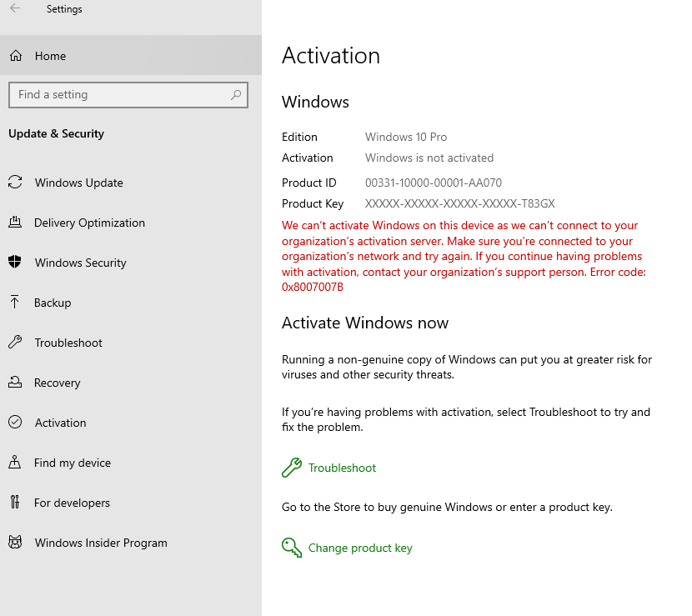The height and width of the screenshot is (616, 692).
Task: Click the Activate Windows now heading
Action: tap(365, 323)
